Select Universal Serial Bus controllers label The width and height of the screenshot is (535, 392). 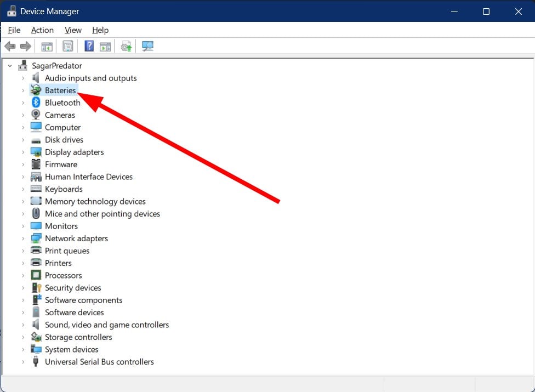click(x=99, y=362)
